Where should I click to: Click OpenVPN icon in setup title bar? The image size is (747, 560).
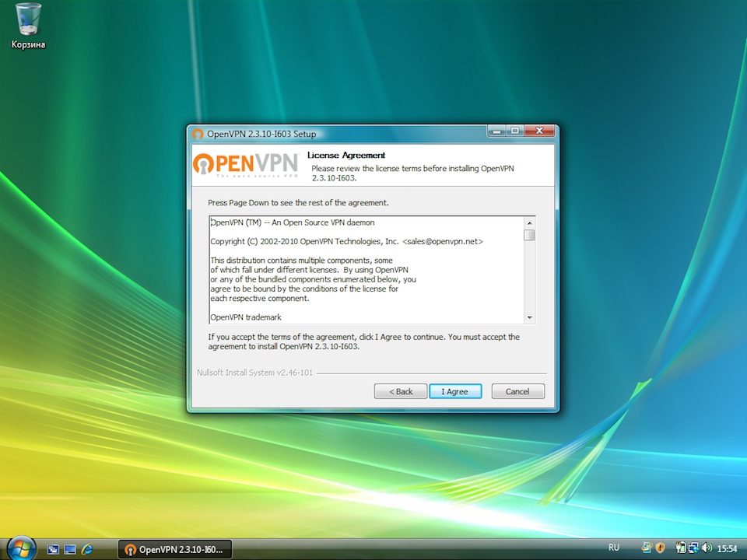click(198, 135)
